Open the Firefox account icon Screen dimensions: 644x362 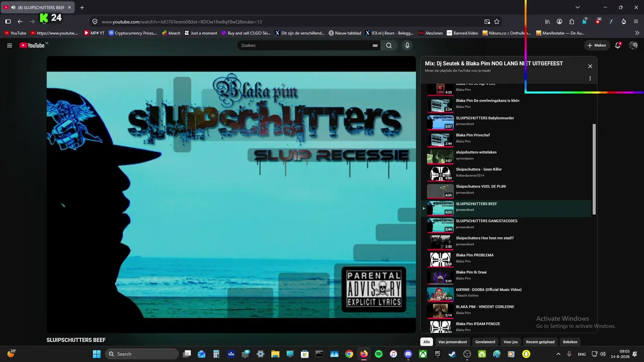[x=559, y=22]
